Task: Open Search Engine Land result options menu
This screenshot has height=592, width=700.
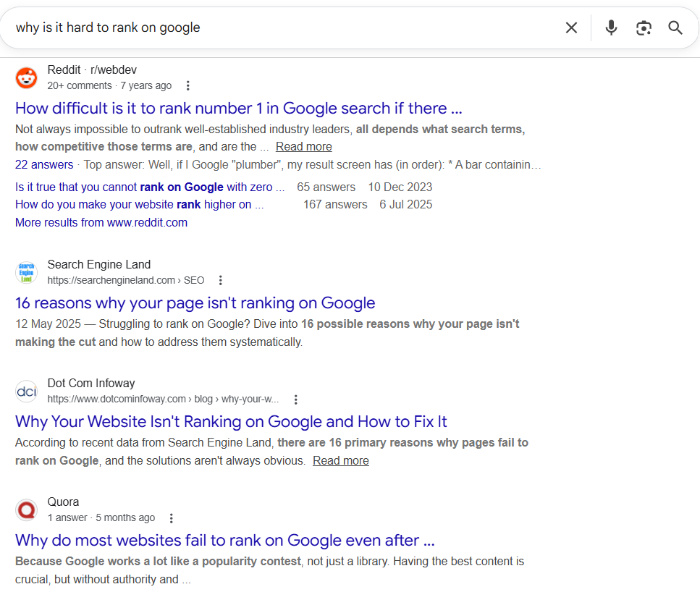Action: click(221, 281)
